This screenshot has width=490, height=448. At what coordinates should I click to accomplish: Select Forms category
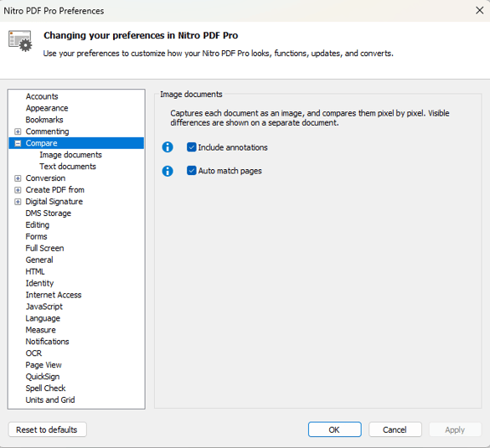coord(36,236)
